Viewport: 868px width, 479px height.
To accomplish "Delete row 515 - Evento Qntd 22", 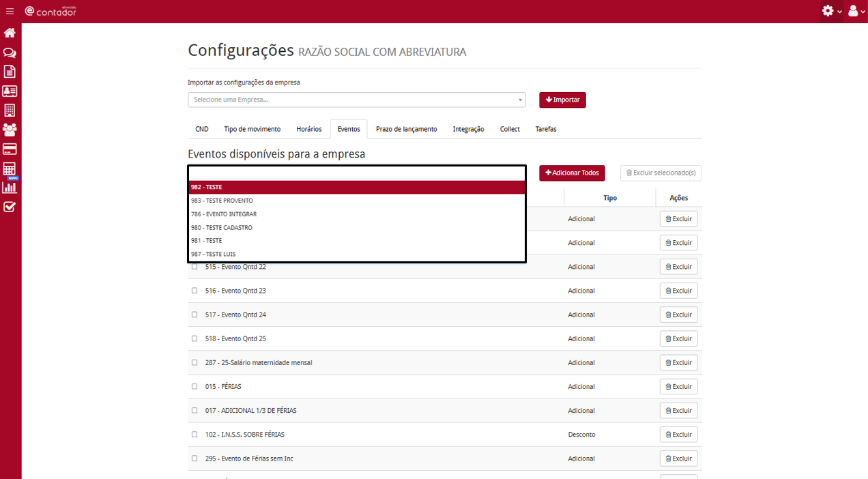I will tap(678, 267).
